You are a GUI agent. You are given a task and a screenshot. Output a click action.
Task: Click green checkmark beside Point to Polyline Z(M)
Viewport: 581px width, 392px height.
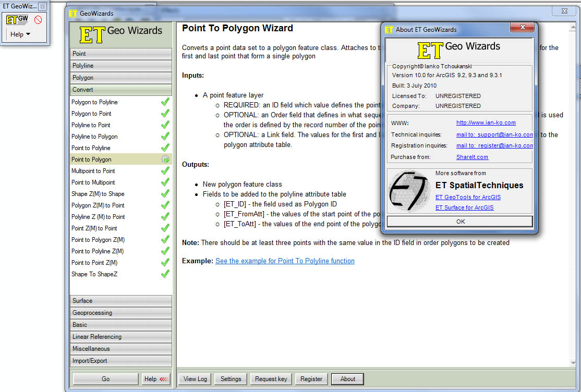(x=165, y=251)
